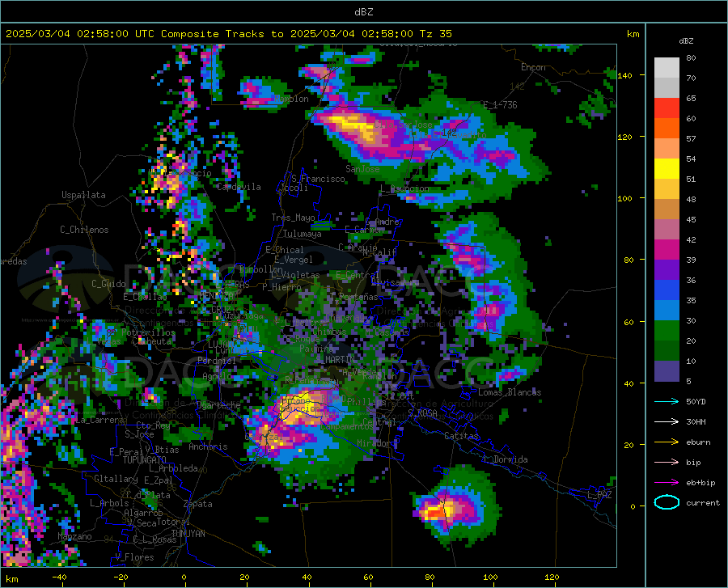Click the Encon place label
This screenshot has height=588, width=728.
pos(533,67)
